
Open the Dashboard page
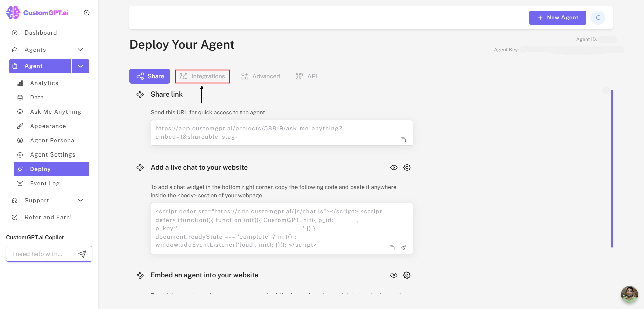[41, 33]
